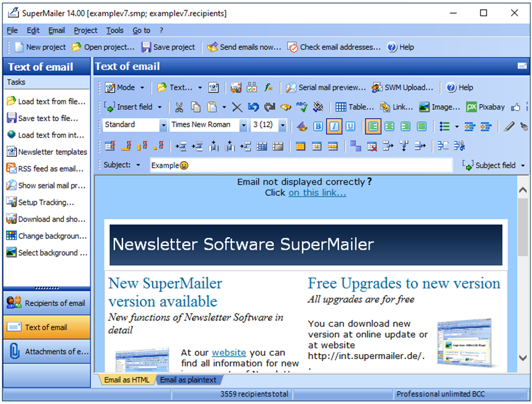The image size is (532, 404).
Task: Click the Newsletter Software SuperMailer banner
Action: point(306,245)
